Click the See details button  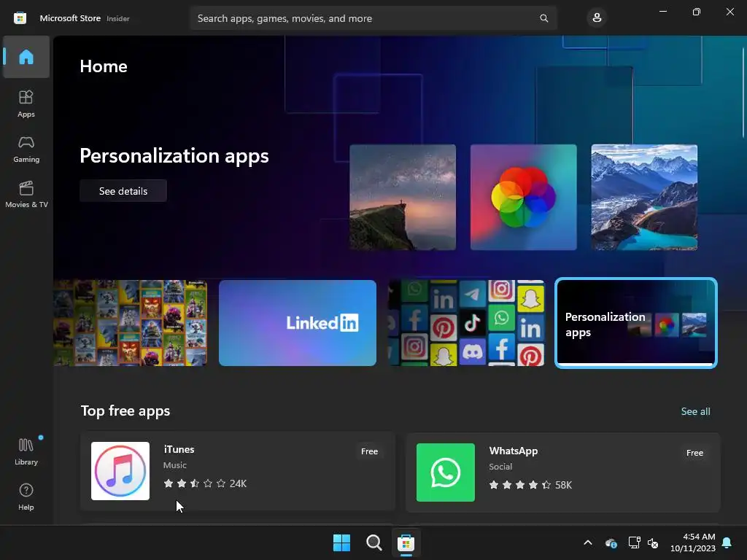click(x=123, y=191)
